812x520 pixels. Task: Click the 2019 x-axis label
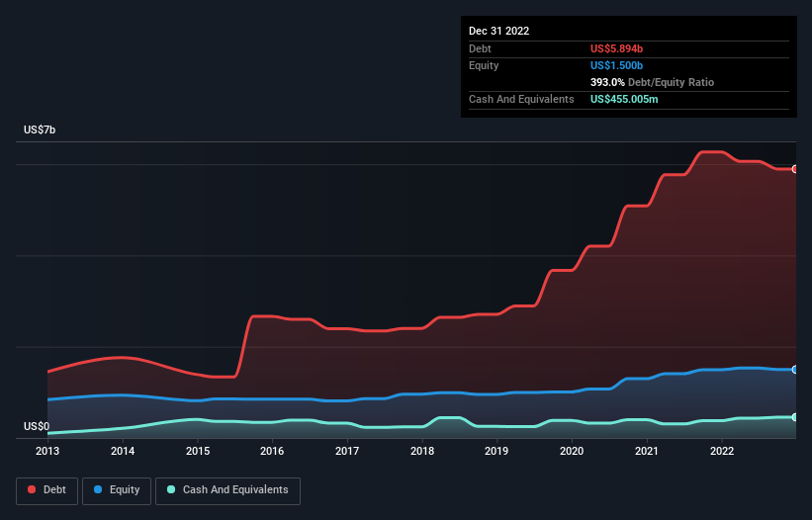click(x=496, y=451)
